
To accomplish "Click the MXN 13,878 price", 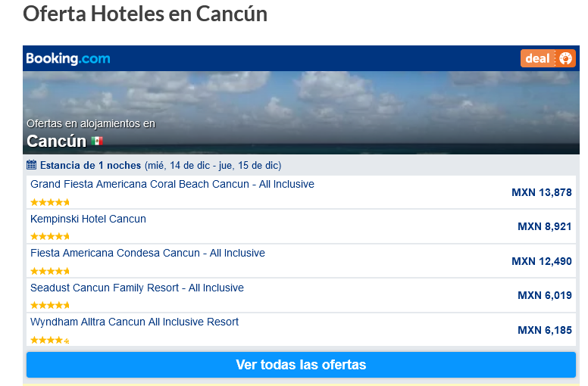I will pos(542,192).
